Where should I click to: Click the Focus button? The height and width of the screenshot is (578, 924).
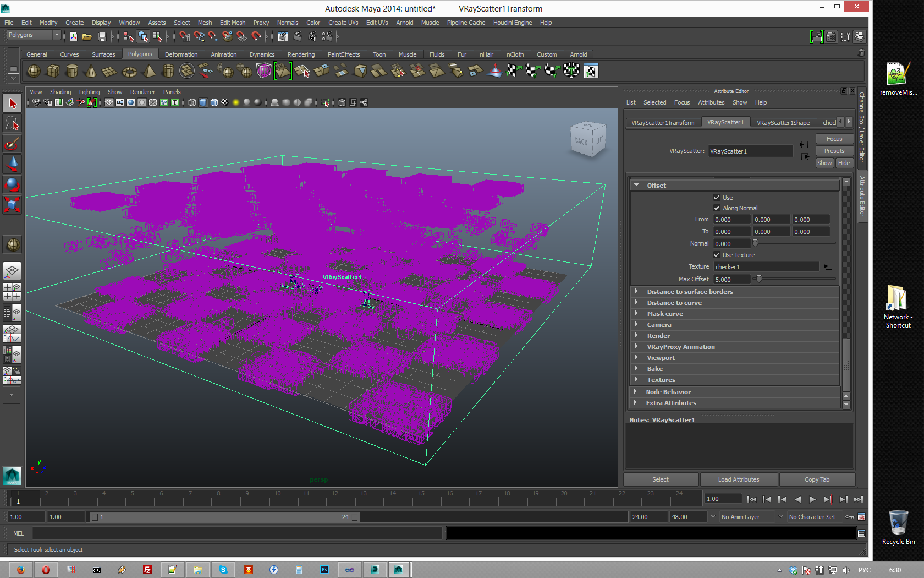point(834,139)
